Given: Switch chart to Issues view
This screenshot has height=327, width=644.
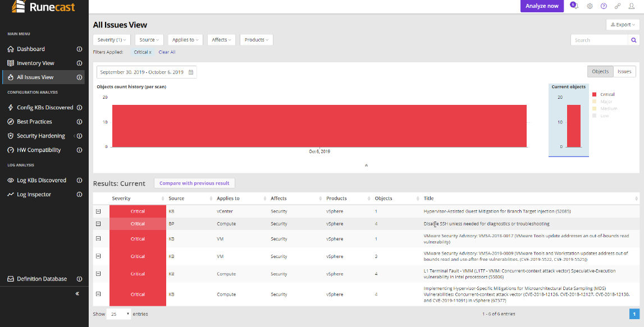Looking at the screenshot, I should 625,71.
